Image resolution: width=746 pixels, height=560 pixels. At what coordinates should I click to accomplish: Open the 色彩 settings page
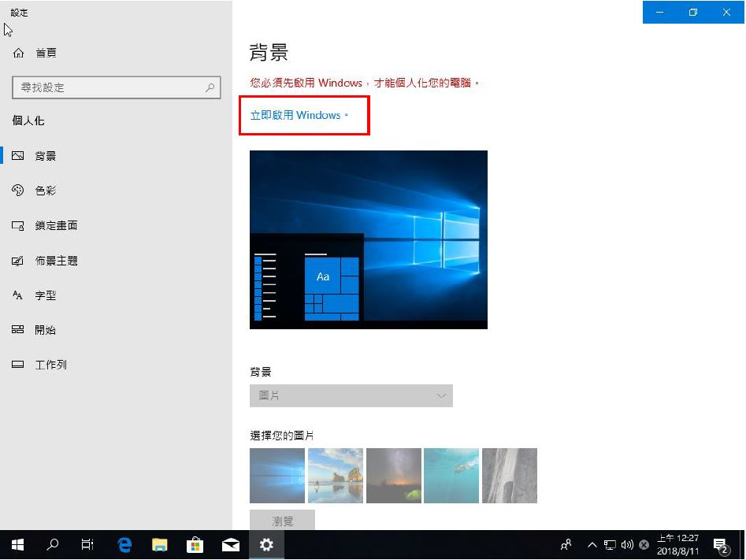[x=45, y=191]
